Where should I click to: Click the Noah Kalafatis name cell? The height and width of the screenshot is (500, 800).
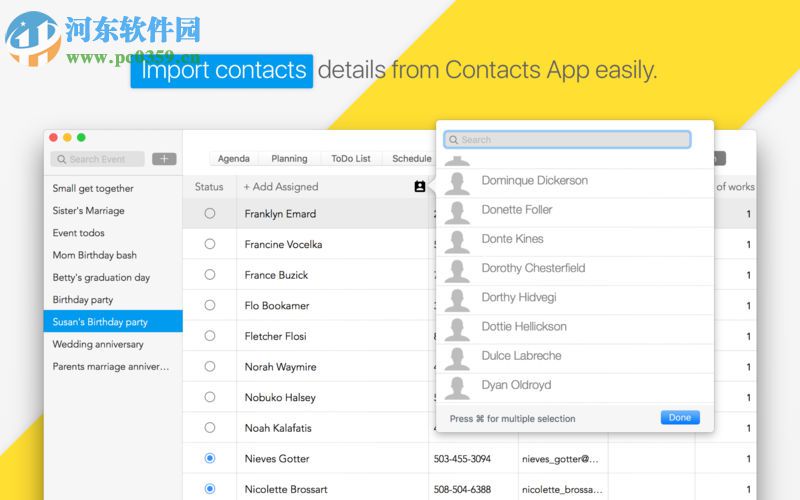(332, 428)
